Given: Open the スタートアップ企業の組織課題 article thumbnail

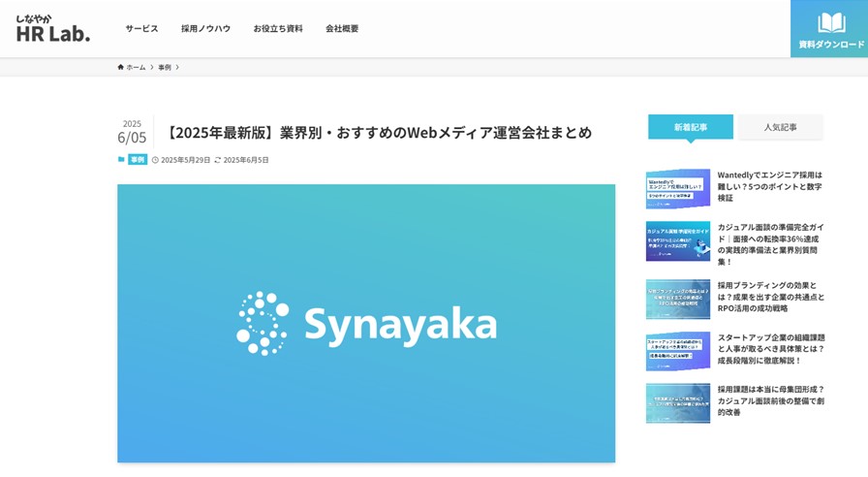Looking at the screenshot, I should click(678, 351).
